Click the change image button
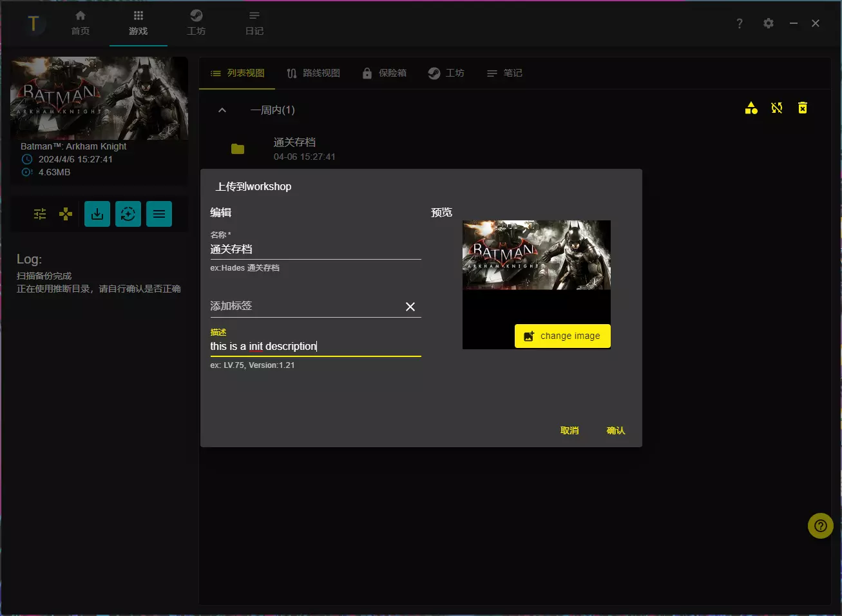 point(562,336)
